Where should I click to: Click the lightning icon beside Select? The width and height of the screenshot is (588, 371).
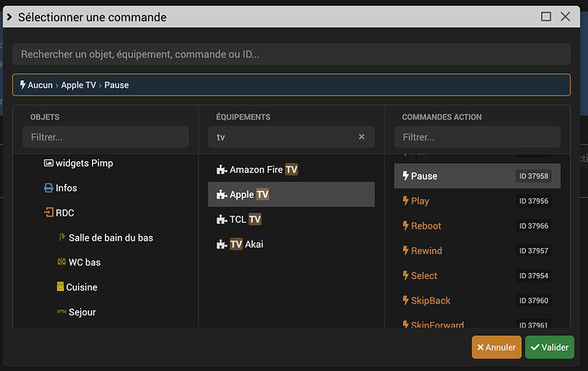(x=406, y=275)
